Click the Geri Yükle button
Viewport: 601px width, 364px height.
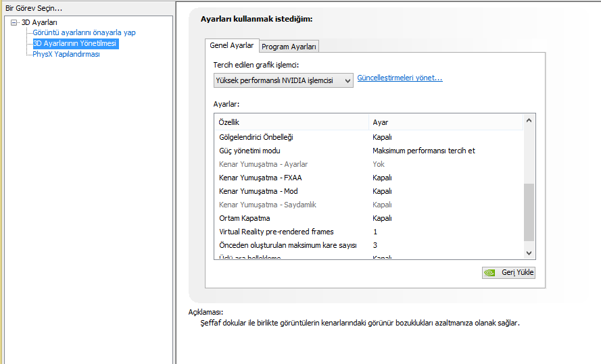click(x=508, y=273)
